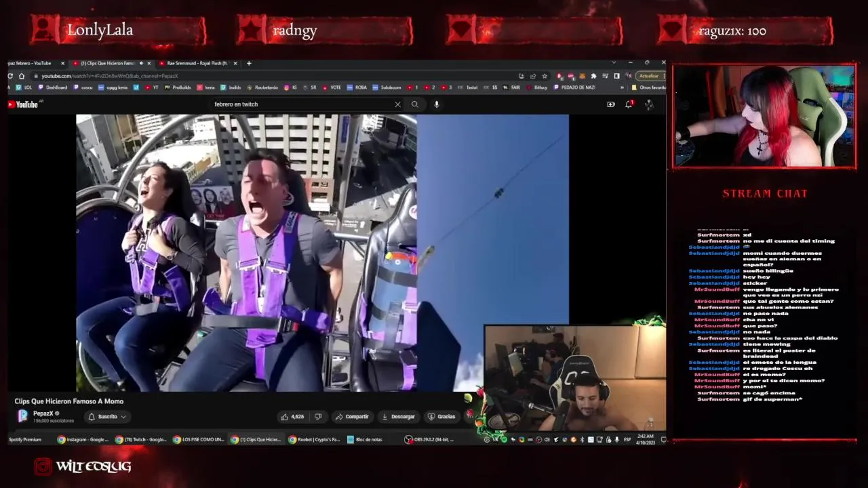Screen dimensions: 868x488
Task: Open the ProBuilds bookmark
Action: coord(178,87)
